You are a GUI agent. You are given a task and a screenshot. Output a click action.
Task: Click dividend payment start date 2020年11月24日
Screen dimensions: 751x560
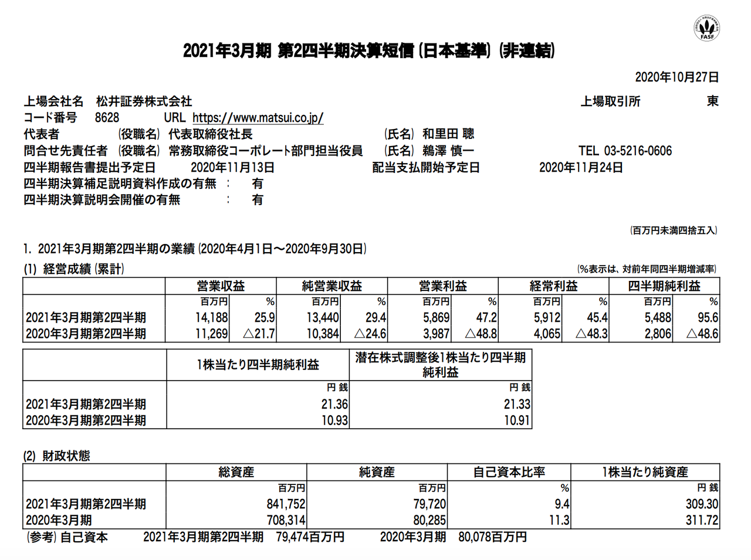(581, 168)
